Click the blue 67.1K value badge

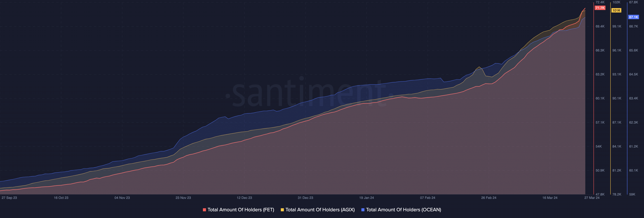click(633, 17)
